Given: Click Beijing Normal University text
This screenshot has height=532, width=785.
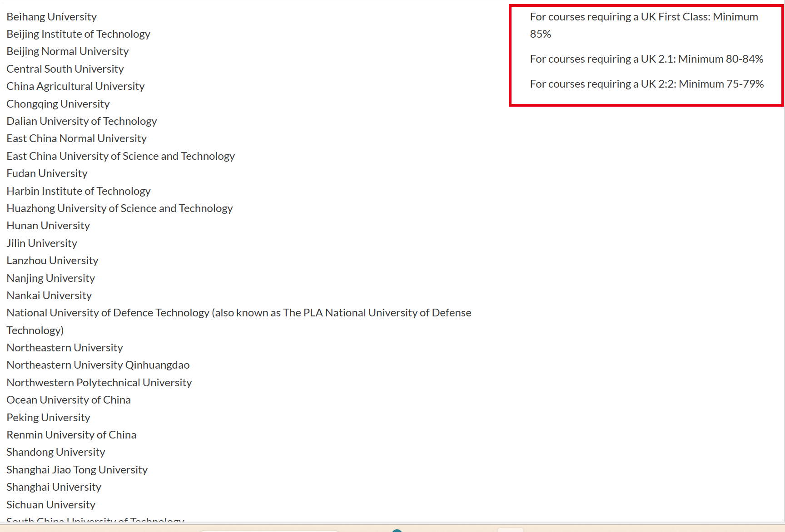Looking at the screenshot, I should [67, 51].
